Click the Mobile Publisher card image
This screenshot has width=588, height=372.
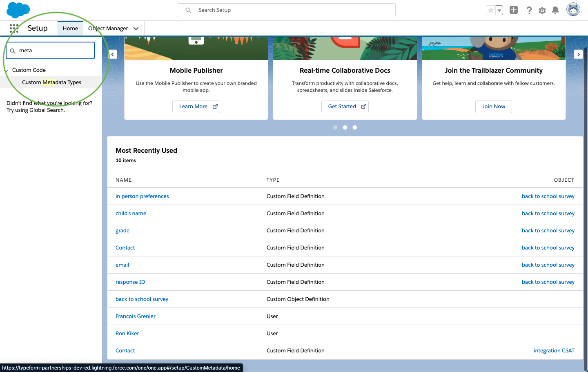coord(196,48)
